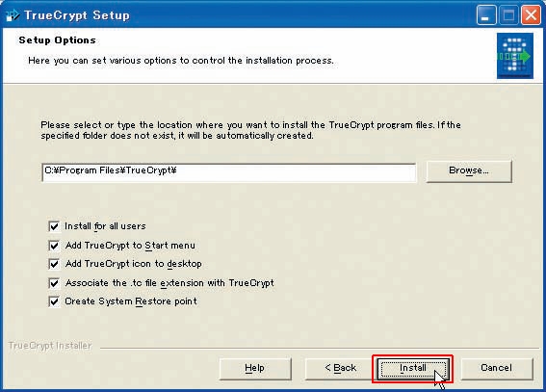Screen dimensions: 546x392
Task: Click the TrueCrypt Setup title bar text
Action: point(77,15)
